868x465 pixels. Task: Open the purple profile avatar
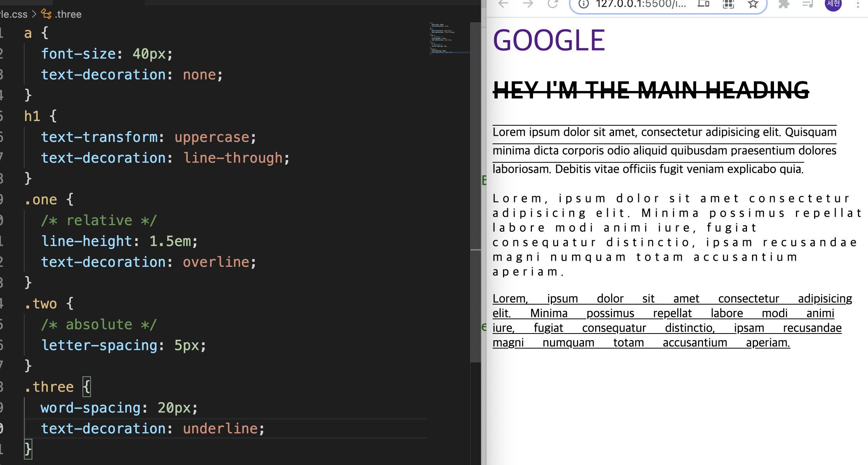pos(833,4)
